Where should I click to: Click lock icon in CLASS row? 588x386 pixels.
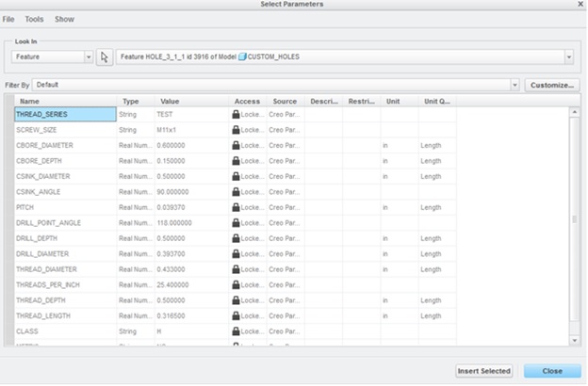point(236,331)
